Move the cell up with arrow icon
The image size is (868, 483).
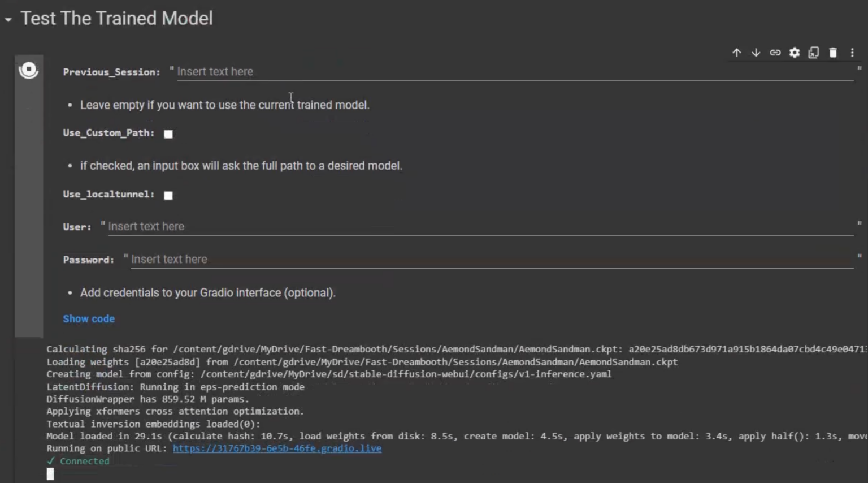pos(736,53)
